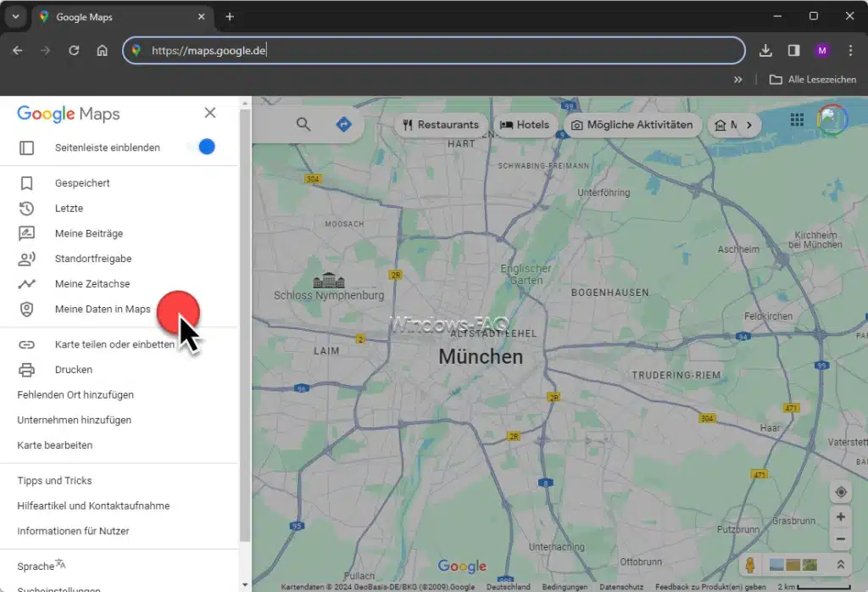The height and width of the screenshot is (592, 868).
Task: Click the Meine Zeitachse timeline icon
Action: [x=26, y=284]
